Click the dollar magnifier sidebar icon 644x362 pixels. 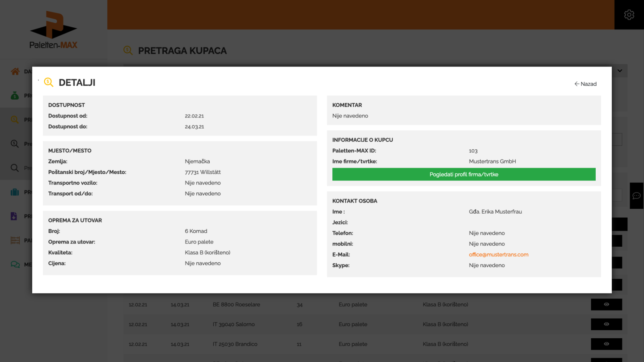click(15, 144)
